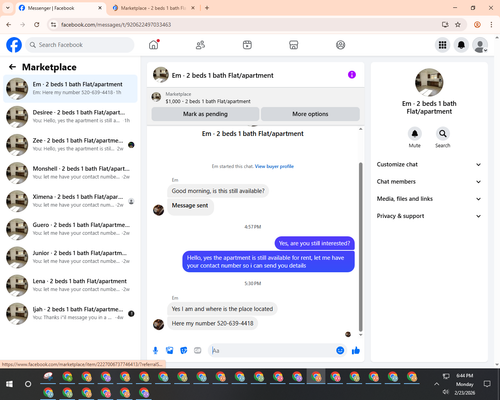This screenshot has height=400, width=500.
Task: Open the Groups icon in top navigation
Action: pyautogui.click(x=340, y=45)
